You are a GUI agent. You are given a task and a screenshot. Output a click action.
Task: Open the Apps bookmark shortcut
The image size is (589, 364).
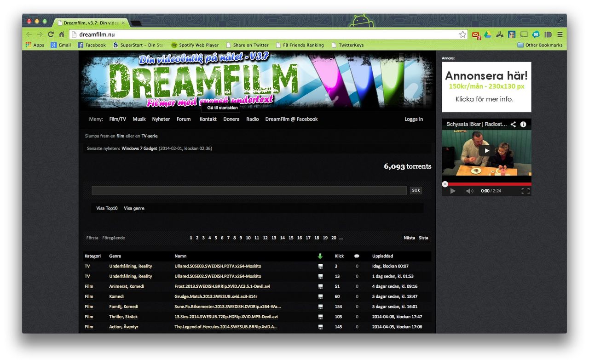click(x=35, y=45)
